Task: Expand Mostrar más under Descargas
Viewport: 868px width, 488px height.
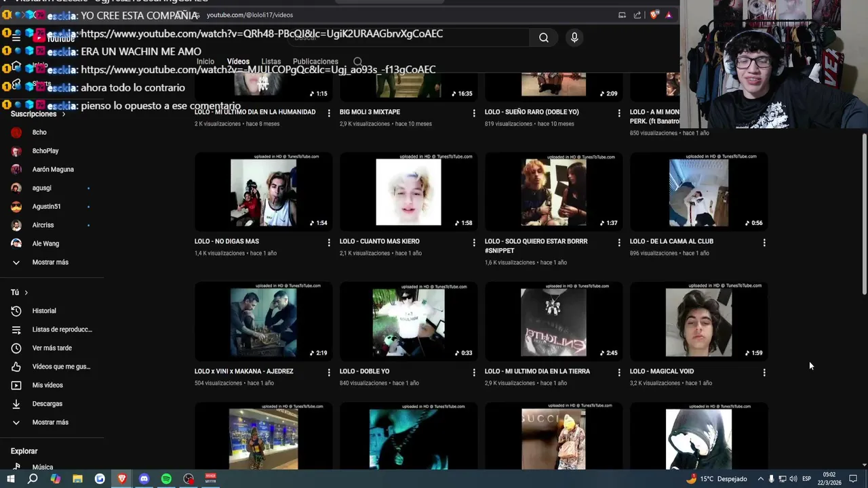Action: click(x=52, y=422)
